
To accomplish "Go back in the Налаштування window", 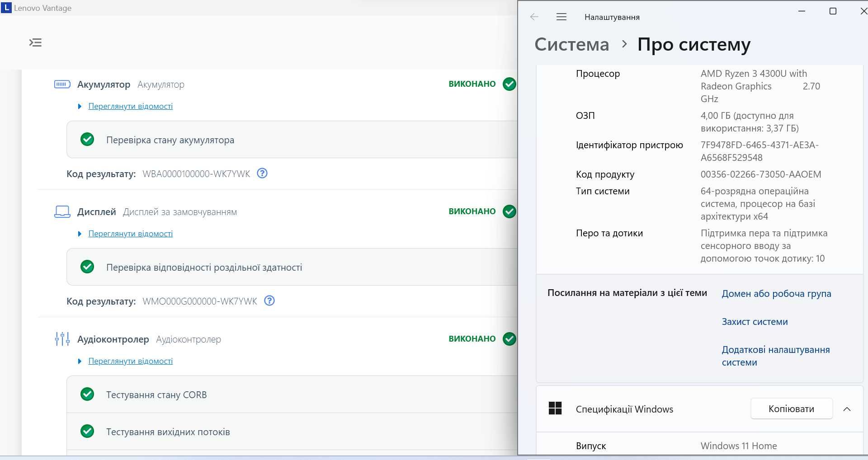I will pyautogui.click(x=534, y=17).
